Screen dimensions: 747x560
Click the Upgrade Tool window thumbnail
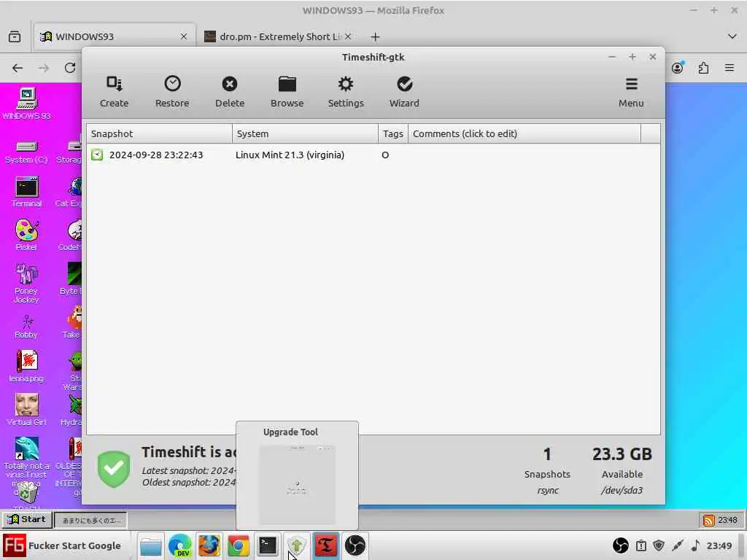pyautogui.click(x=297, y=484)
